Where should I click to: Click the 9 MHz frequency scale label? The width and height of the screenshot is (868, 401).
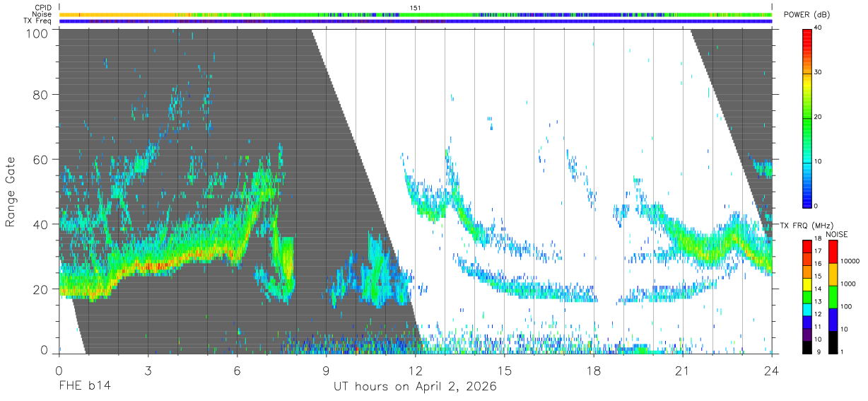(x=819, y=351)
